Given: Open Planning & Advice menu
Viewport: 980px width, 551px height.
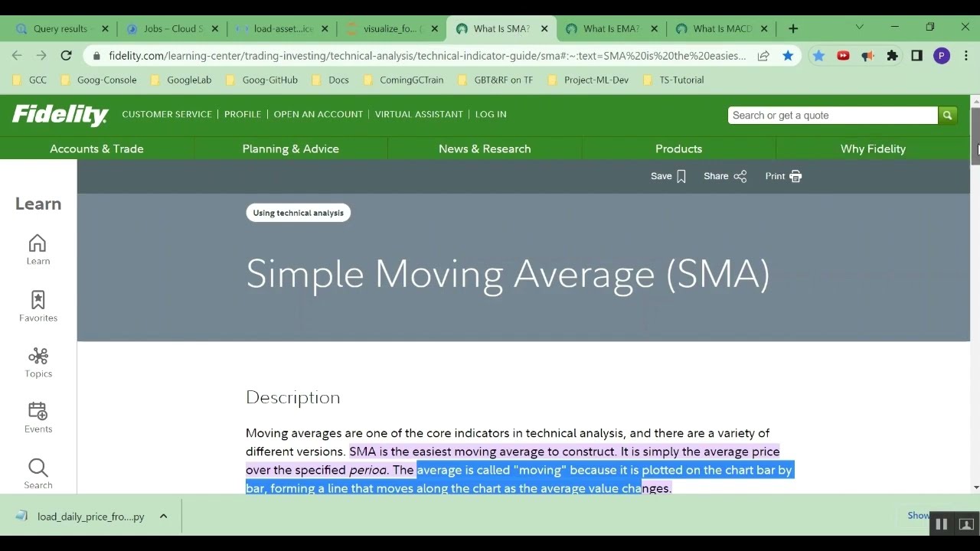Looking at the screenshot, I should [290, 148].
